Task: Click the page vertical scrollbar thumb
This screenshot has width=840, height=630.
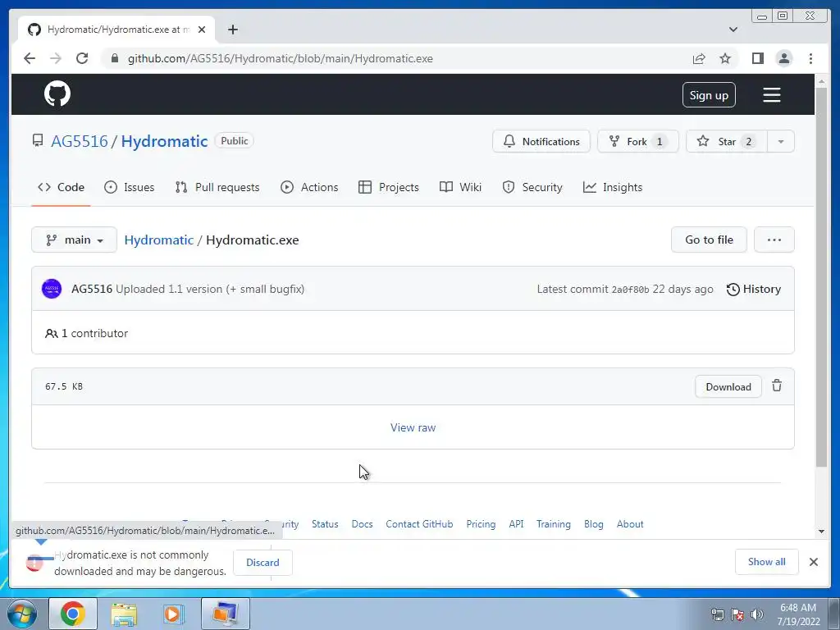Action: [821, 277]
